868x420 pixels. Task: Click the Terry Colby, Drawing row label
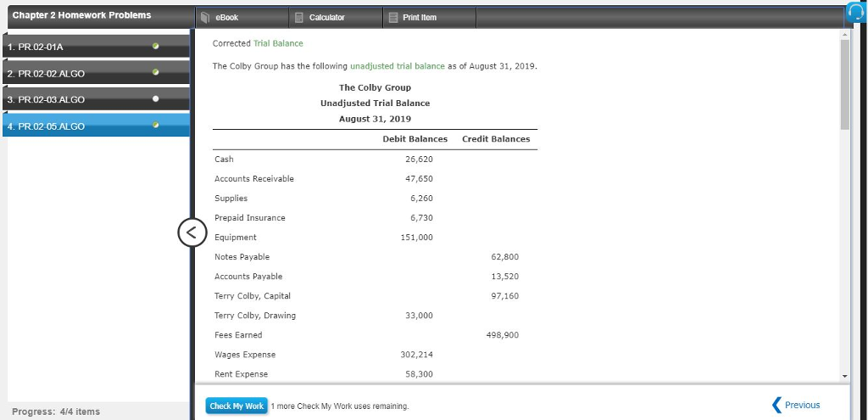tap(255, 316)
